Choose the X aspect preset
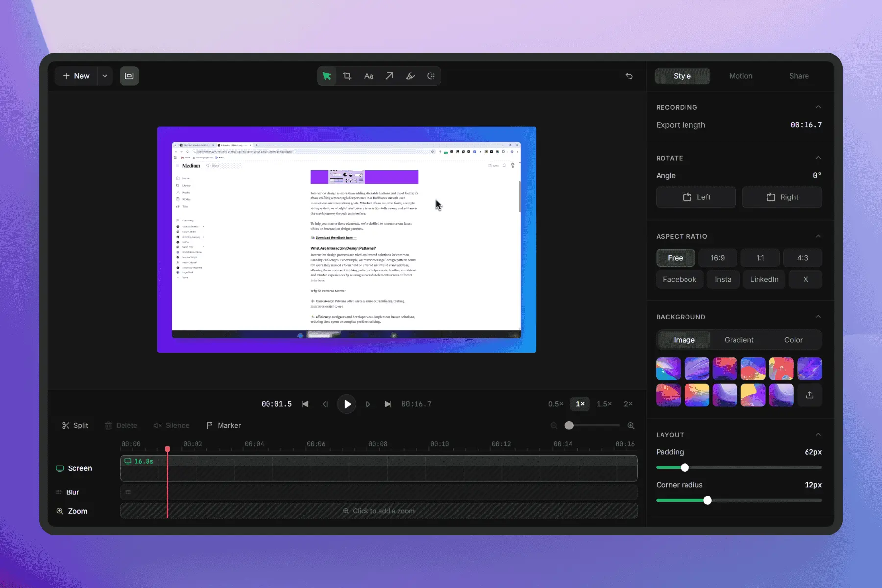 point(806,279)
